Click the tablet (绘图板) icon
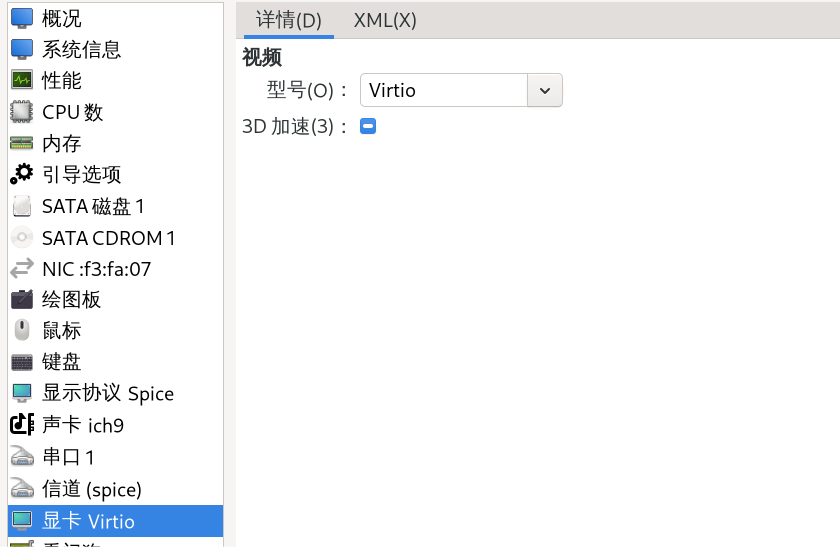 (x=22, y=299)
